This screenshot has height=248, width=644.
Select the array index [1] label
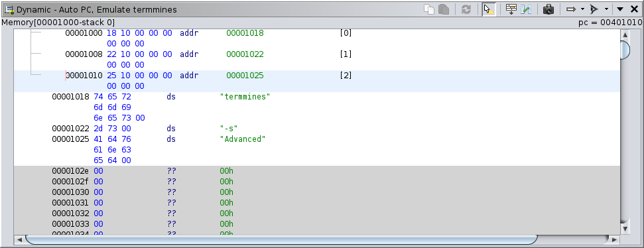346,54
